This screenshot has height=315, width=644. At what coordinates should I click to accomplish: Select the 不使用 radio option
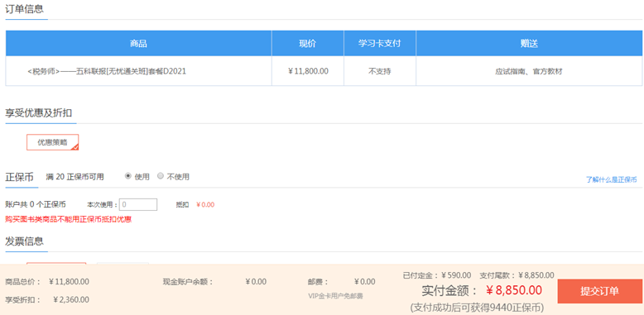(x=161, y=176)
